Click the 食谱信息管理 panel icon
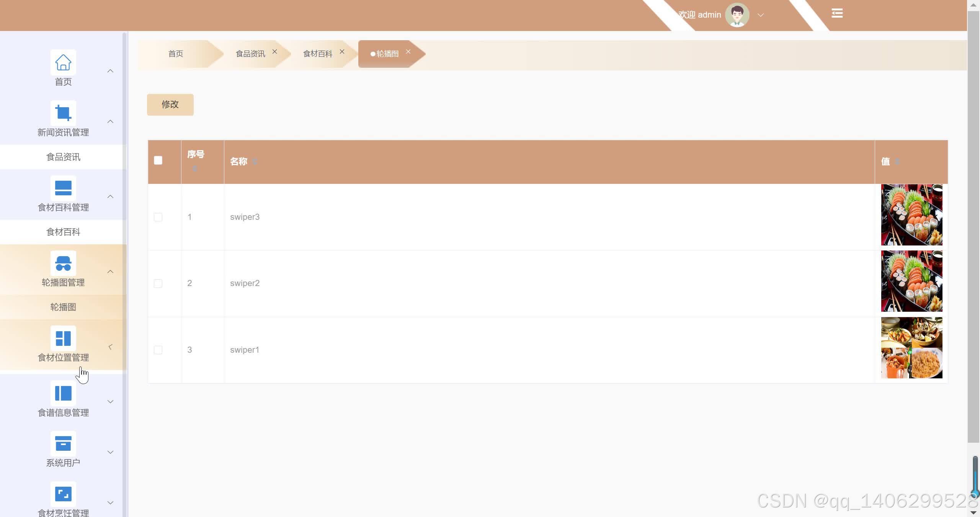 click(x=63, y=393)
